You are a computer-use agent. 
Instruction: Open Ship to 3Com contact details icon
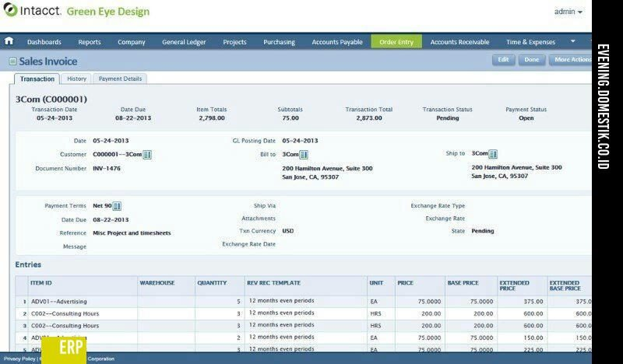coord(493,154)
